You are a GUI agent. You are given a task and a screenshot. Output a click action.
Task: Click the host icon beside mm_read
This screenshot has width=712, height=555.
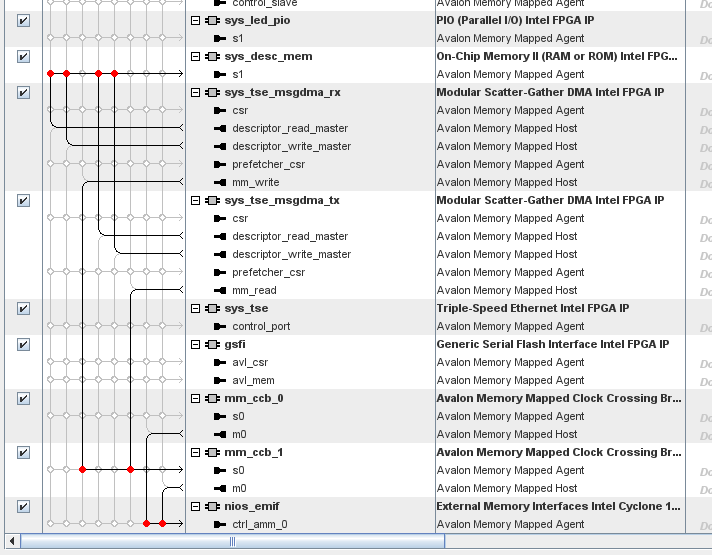pos(220,290)
